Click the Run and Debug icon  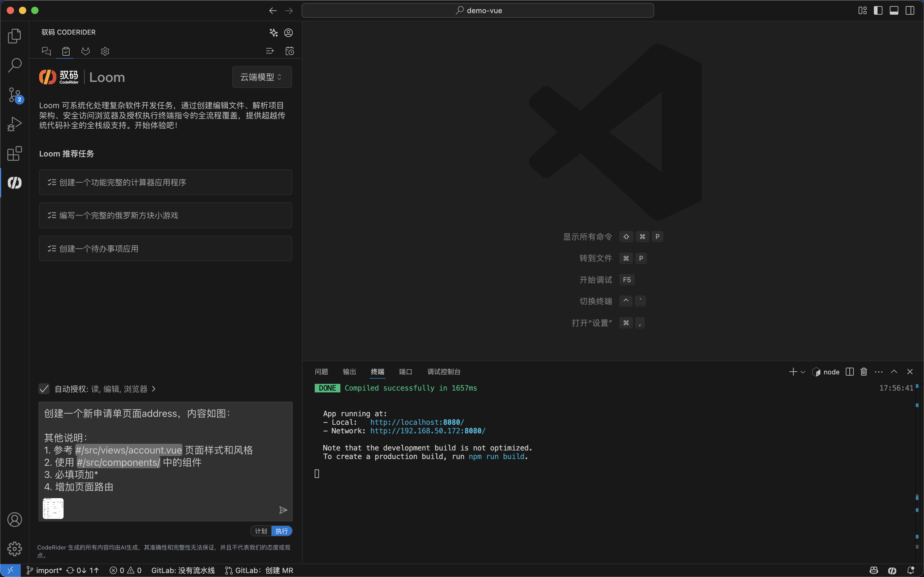(14, 124)
